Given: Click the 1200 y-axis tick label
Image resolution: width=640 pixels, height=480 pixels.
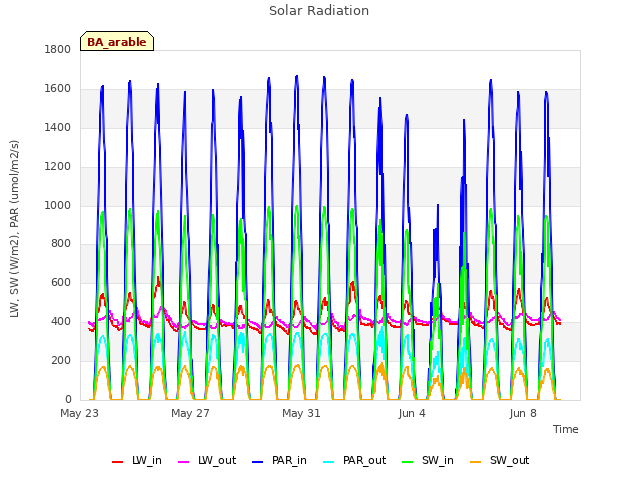Looking at the screenshot, I should [58, 167].
